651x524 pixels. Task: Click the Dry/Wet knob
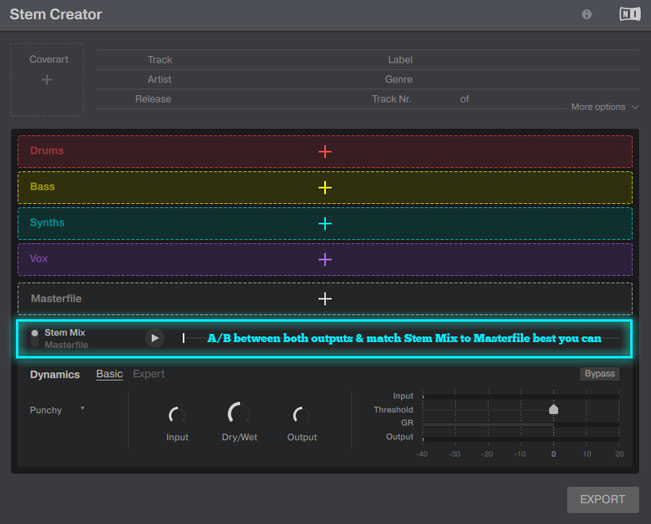pos(239,413)
